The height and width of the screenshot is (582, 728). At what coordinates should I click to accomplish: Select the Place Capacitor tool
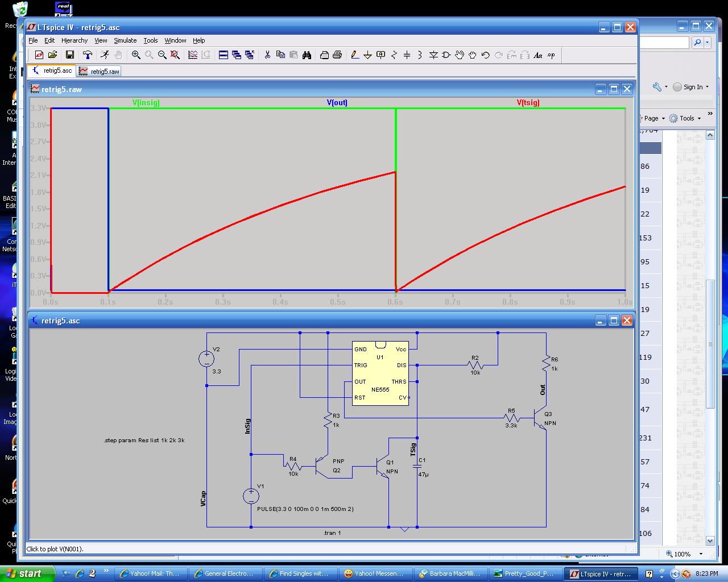407,55
